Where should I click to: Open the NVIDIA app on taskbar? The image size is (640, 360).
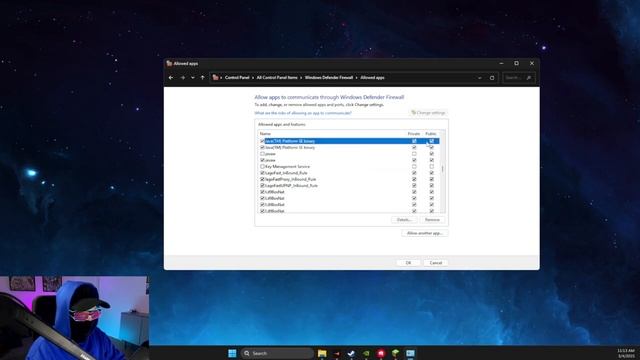tap(366, 353)
